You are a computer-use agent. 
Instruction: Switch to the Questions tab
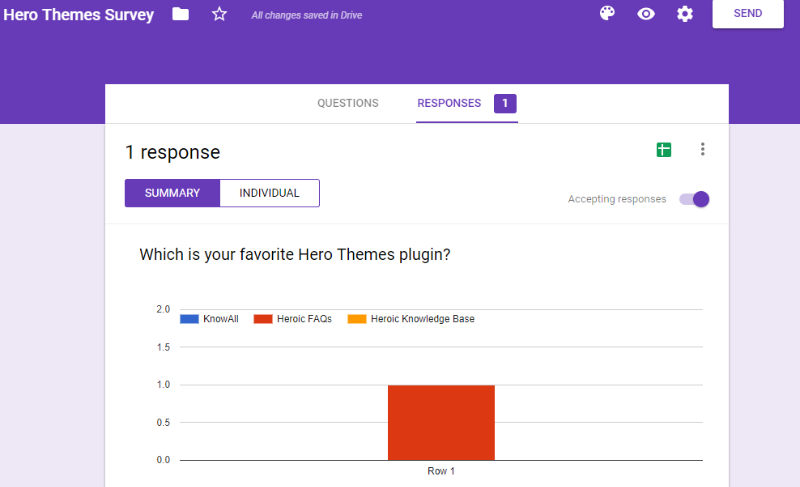348,103
